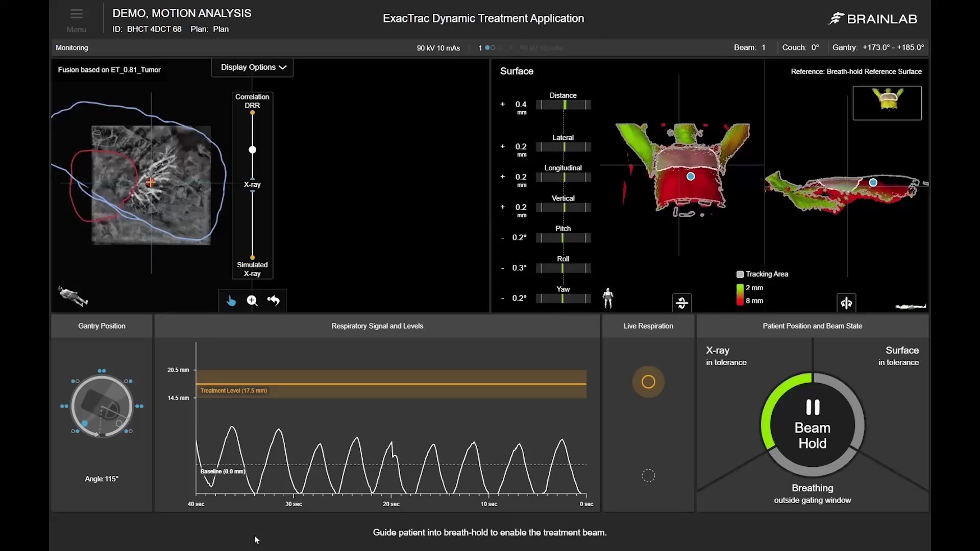Open the hamburger Menu icon
Image resolution: width=980 pixels, height=551 pixels.
coord(77,14)
